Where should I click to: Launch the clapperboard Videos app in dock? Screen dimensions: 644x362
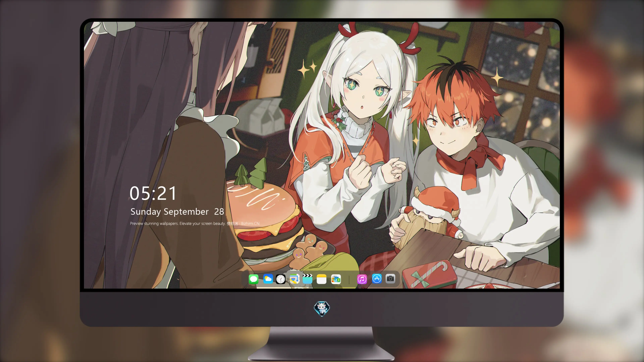(x=308, y=279)
